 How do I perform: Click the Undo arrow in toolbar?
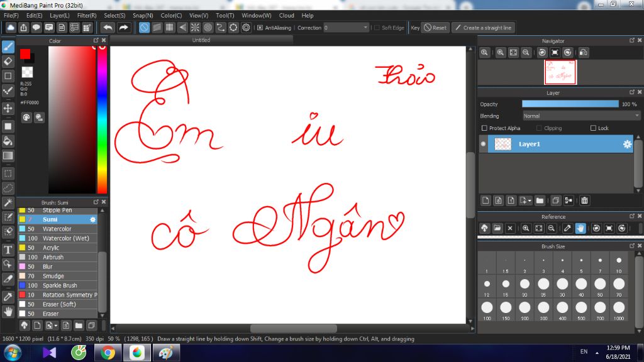coord(108,28)
